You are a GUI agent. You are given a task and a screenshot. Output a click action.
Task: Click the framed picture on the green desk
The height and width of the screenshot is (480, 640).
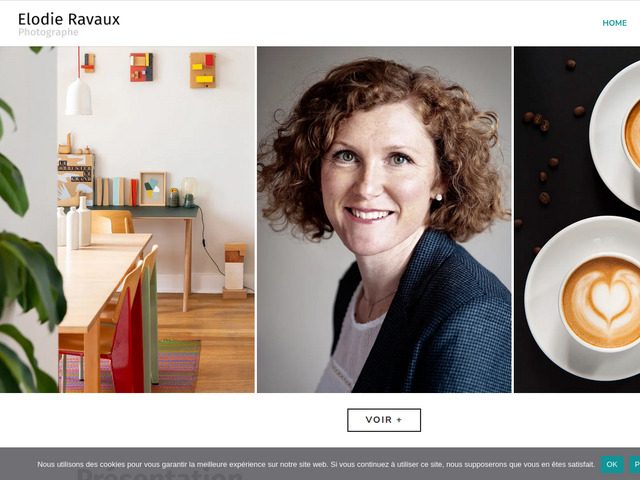coord(153,189)
